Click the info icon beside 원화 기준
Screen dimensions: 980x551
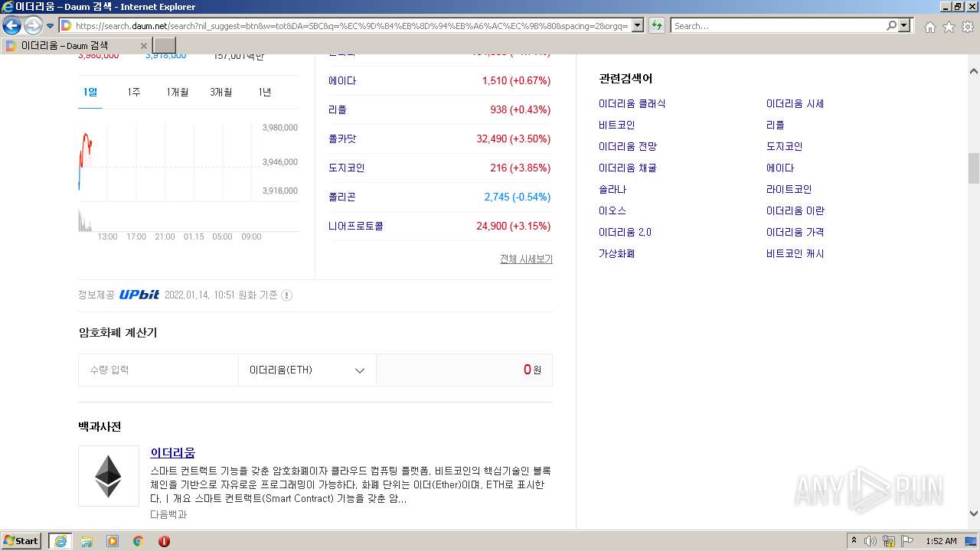pyautogui.click(x=286, y=295)
